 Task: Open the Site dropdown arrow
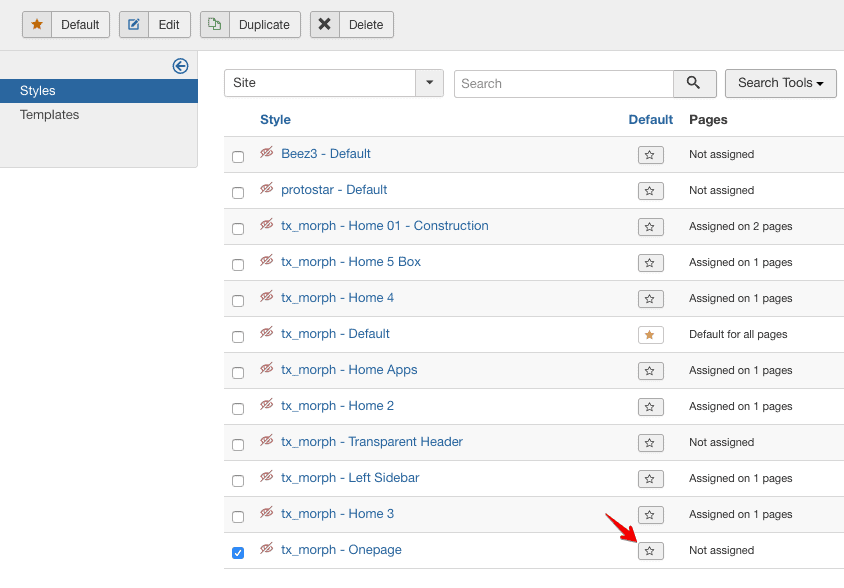point(430,83)
